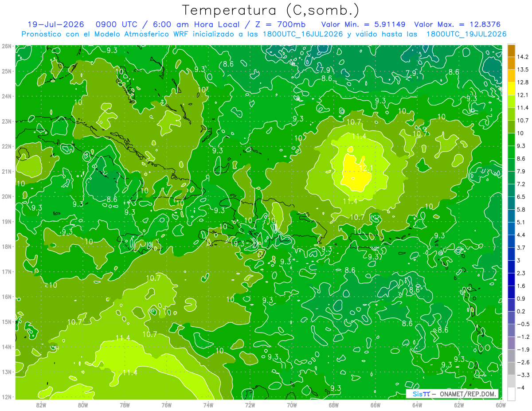Click the colorbar label '5.1'
Image resolution: width=532 pixels, height=411 pixels.
click(x=521, y=222)
